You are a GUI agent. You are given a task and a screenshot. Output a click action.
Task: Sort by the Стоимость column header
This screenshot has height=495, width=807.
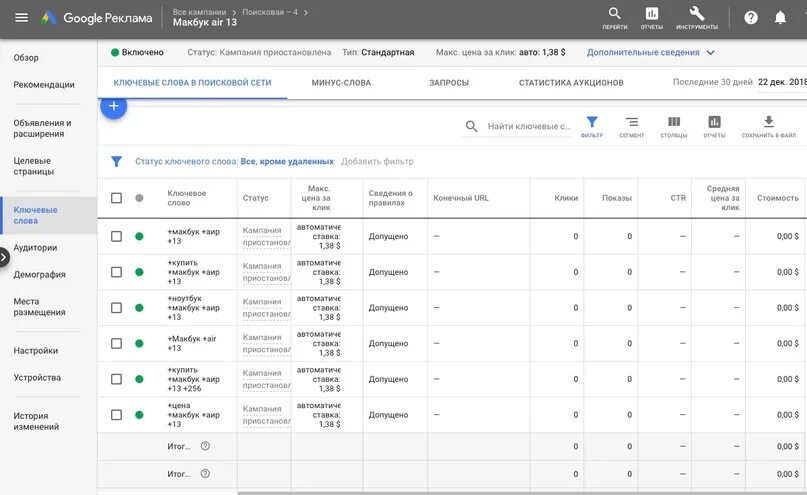click(778, 198)
